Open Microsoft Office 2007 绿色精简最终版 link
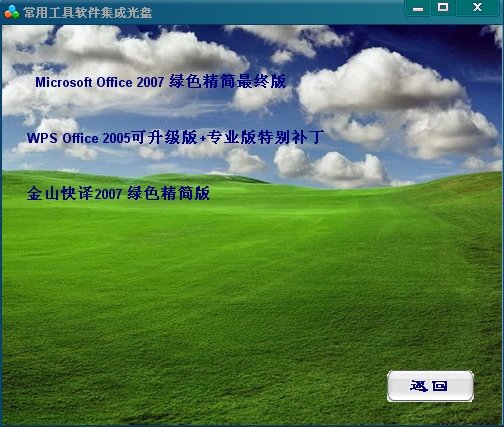This screenshot has width=504, height=427. 161,82
